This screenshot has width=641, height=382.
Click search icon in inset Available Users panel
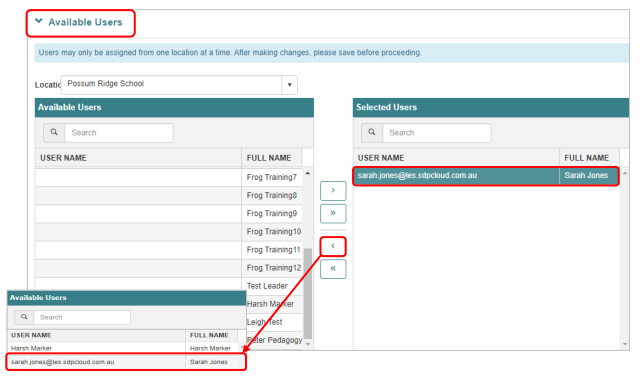pyautogui.click(x=24, y=317)
